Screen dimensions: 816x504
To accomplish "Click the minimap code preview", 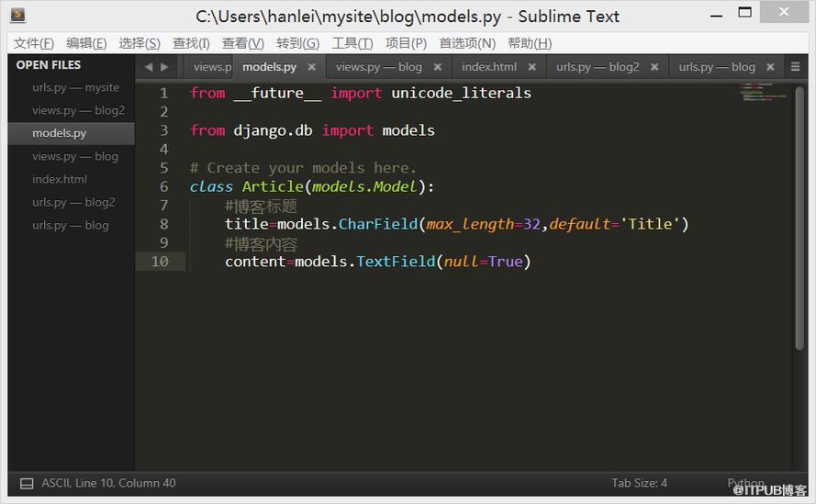I will [x=764, y=92].
